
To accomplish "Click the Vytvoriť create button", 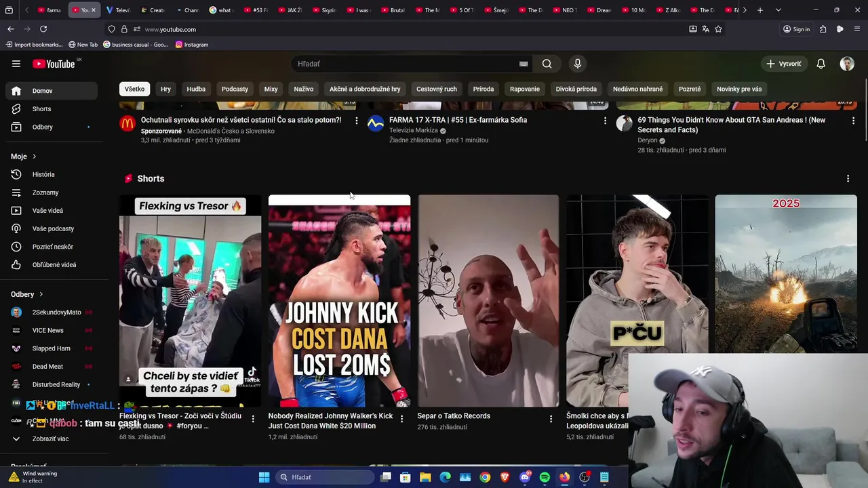I will tap(784, 64).
